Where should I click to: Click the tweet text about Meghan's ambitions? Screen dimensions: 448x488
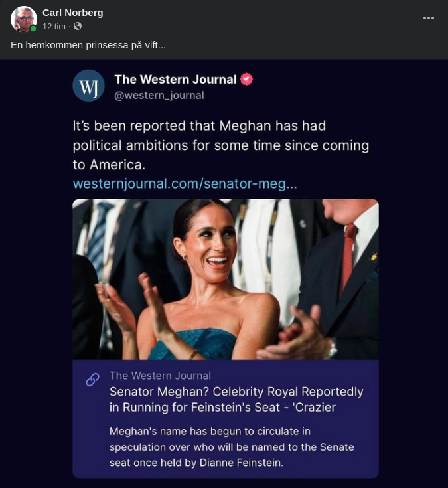[220, 145]
